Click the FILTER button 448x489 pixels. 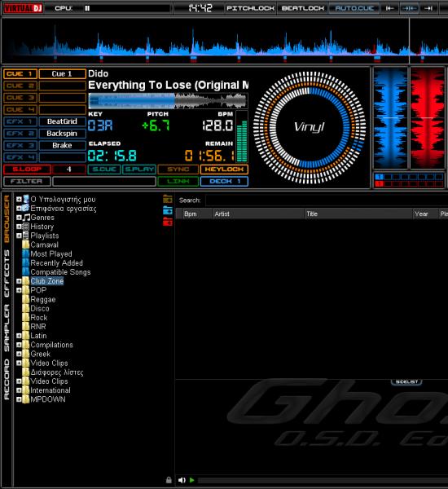pyautogui.click(x=27, y=181)
